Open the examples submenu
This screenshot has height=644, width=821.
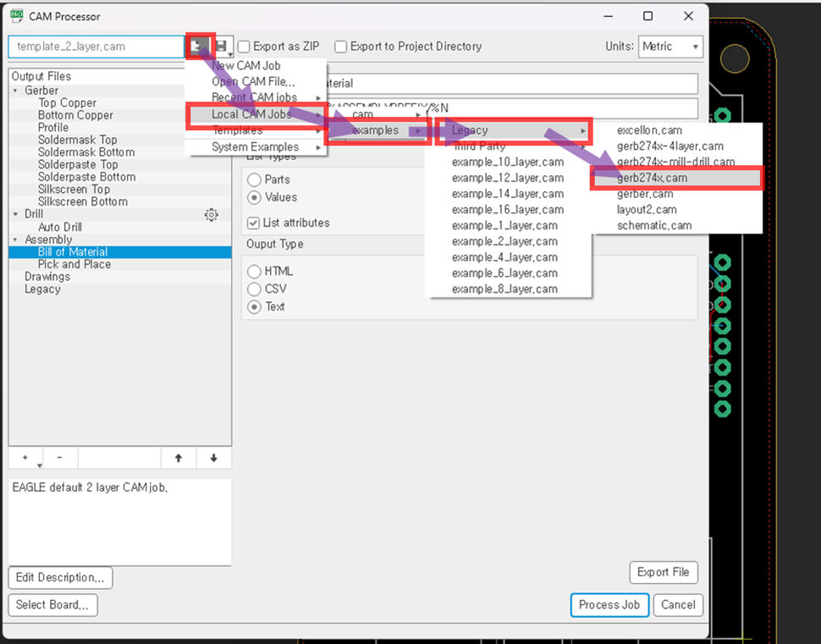(x=378, y=130)
